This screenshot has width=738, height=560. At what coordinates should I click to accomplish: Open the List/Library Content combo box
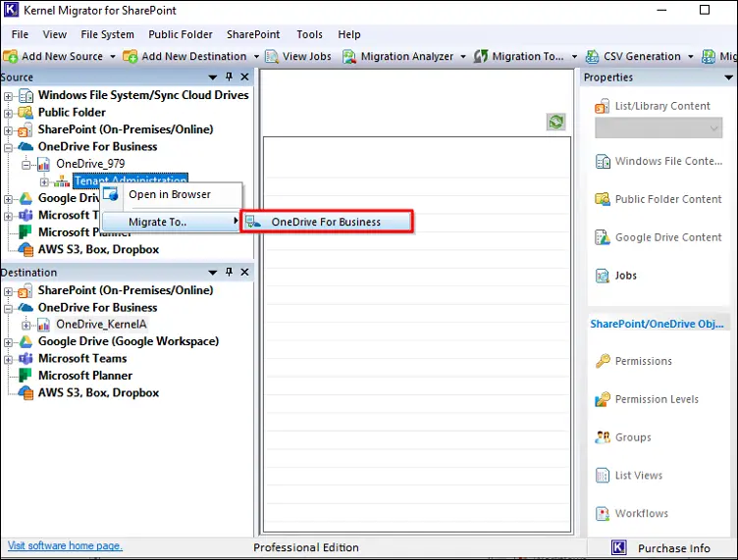pos(659,127)
